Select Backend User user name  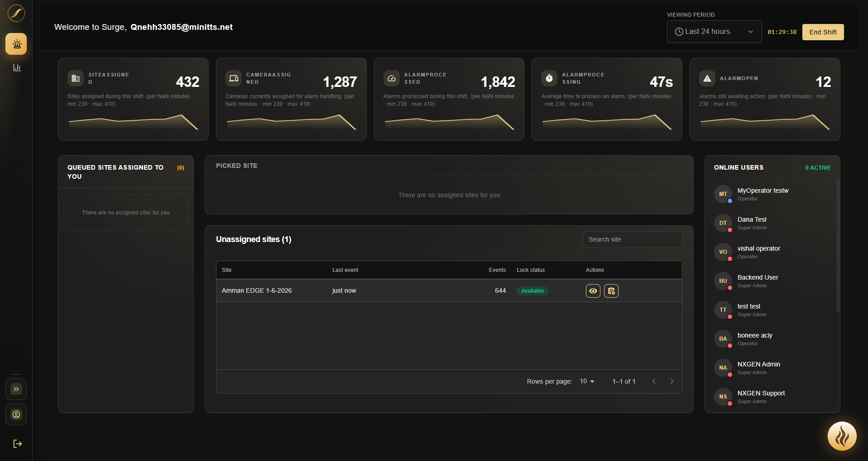coord(758,277)
